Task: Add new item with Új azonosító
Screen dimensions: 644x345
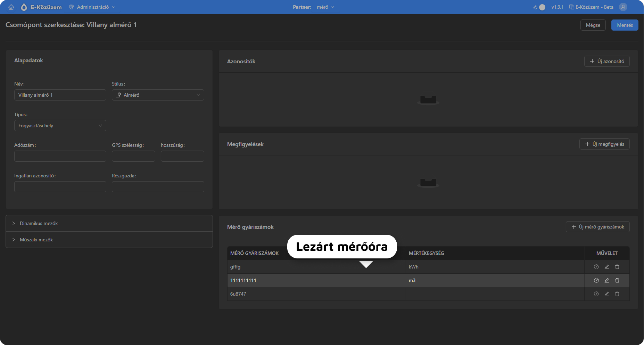Action: pyautogui.click(x=607, y=61)
